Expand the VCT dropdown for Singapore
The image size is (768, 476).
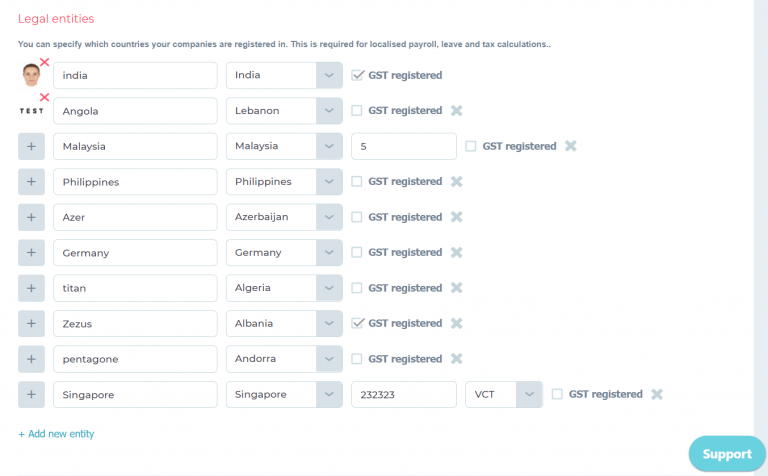click(504, 394)
